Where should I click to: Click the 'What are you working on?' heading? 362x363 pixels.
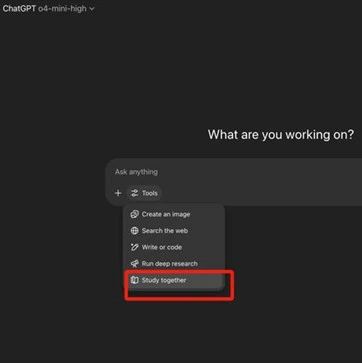click(281, 135)
